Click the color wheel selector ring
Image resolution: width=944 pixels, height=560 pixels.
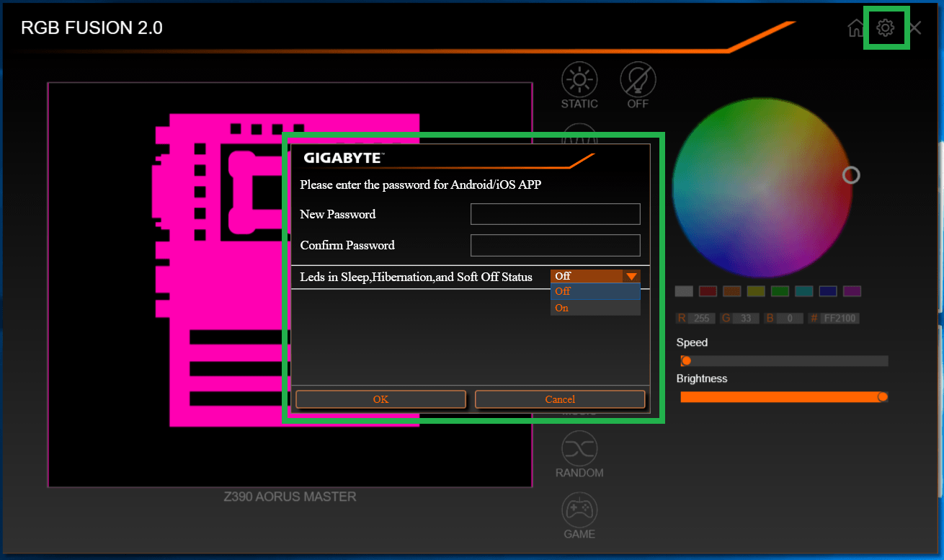coord(851,175)
